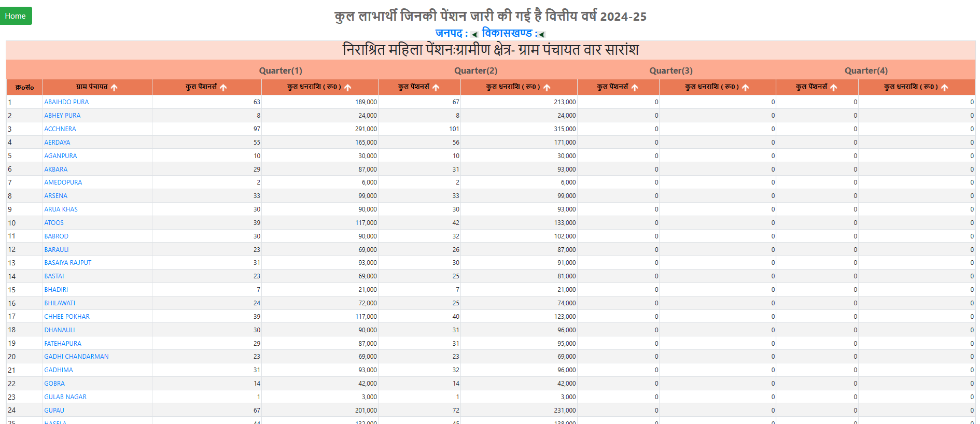Click the ATOOS link
Screen dimensions: 980x424
pyautogui.click(x=54, y=223)
